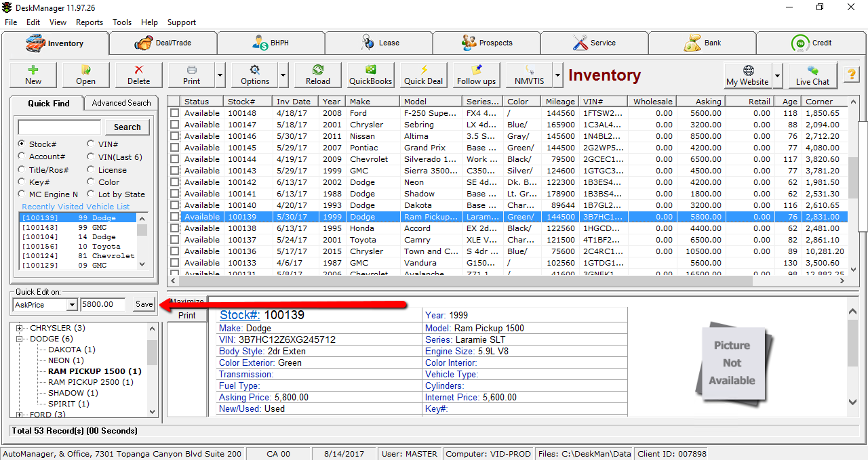Click Print button beside vehicle details
Image resolution: width=868 pixels, height=460 pixels.
coord(187,315)
